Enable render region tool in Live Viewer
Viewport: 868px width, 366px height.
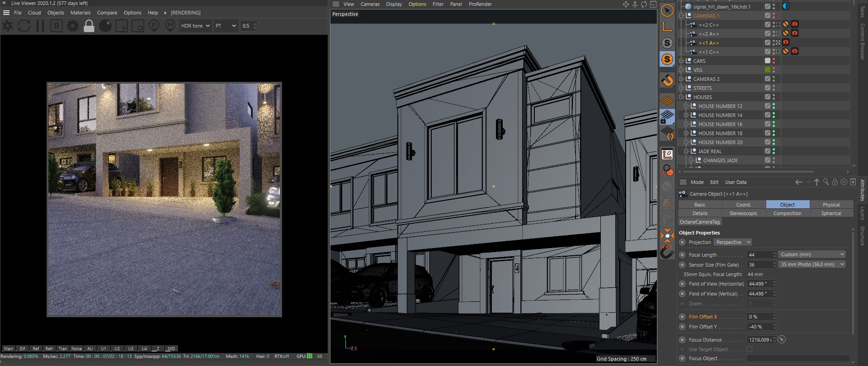(x=122, y=26)
